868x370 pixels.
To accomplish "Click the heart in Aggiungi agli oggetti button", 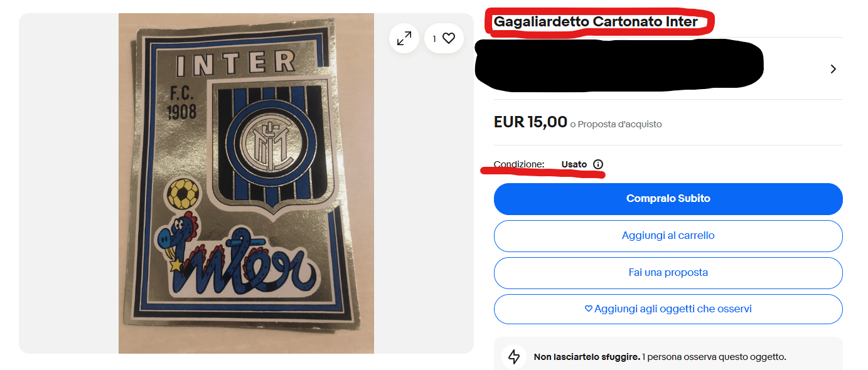I will [x=589, y=309].
